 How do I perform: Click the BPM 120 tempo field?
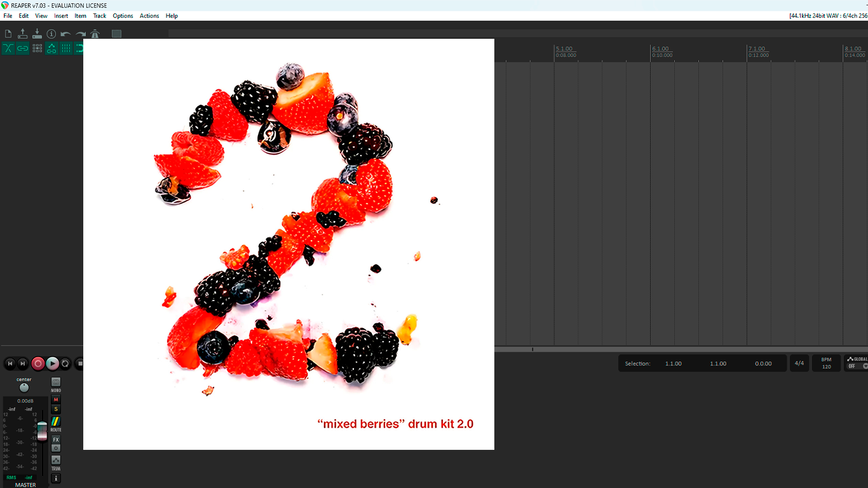point(826,363)
